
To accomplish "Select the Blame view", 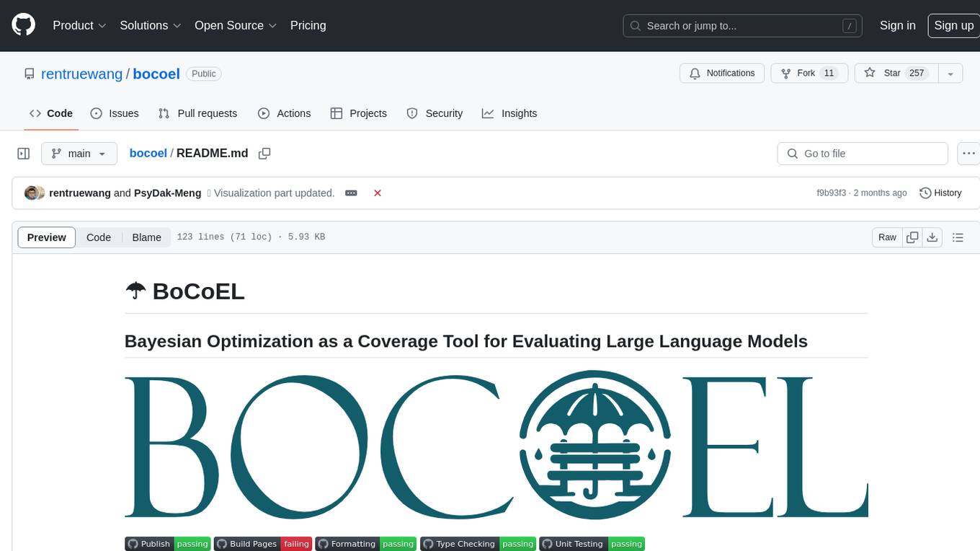I will [x=146, y=237].
